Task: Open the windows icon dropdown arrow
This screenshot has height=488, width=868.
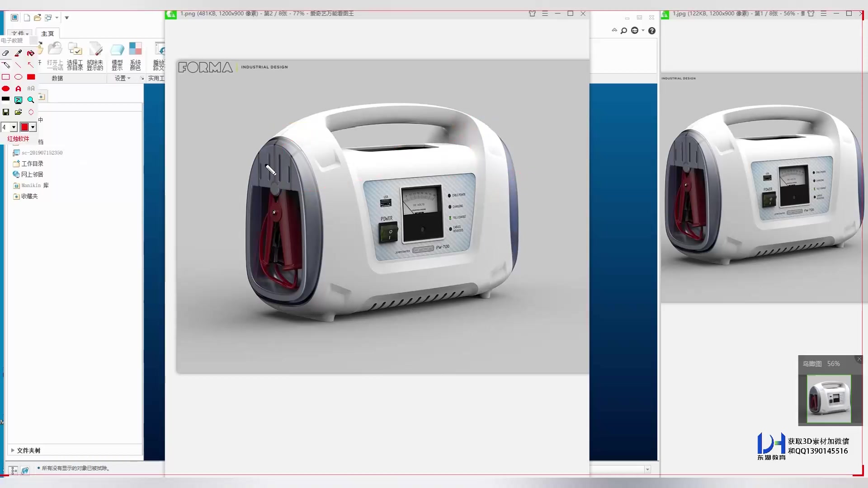Action: click(x=57, y=18)
